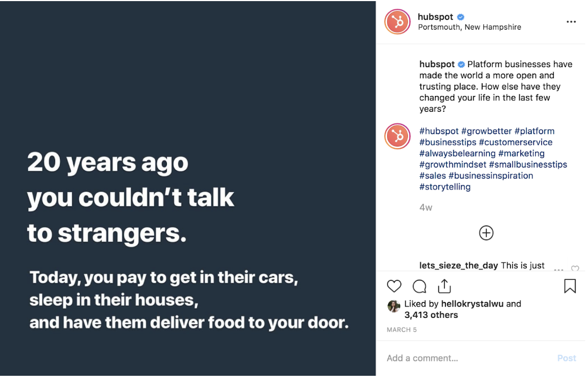Viewport: 588px width, 378px height.
Task: Open comment options for lets_sieze_the_day
Action: tap(558, 269)
